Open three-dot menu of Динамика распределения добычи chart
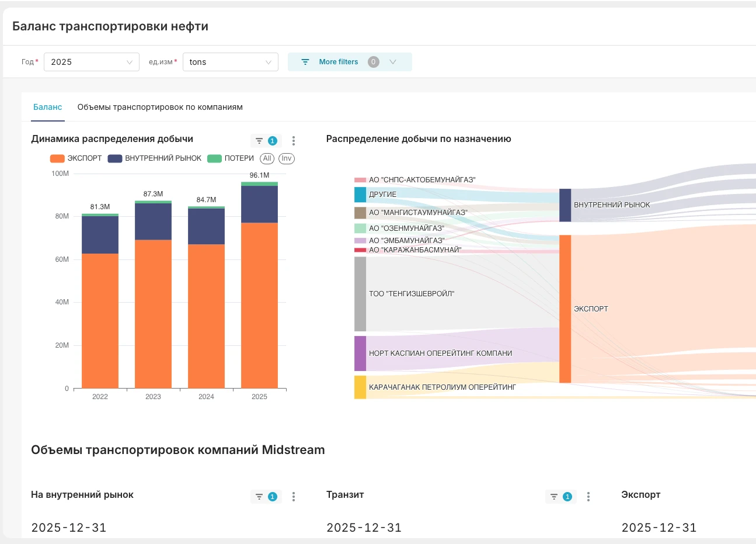756x544 pixels. pos(294,141)
